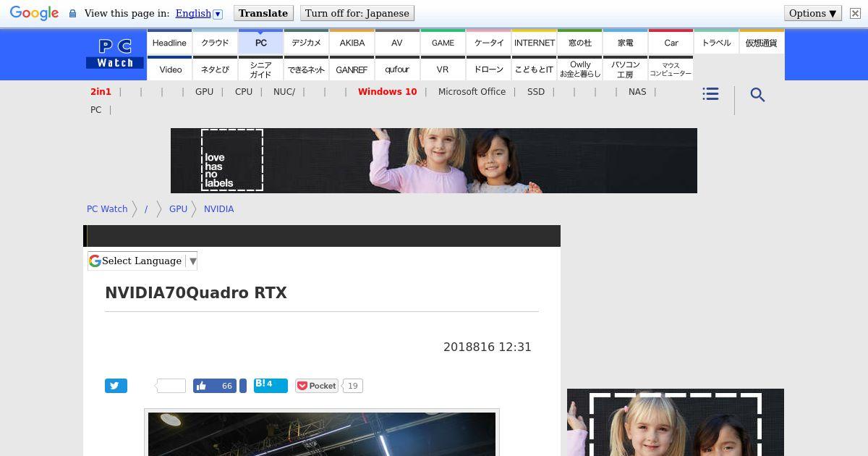This screenshot has width=868, height=456.
Task: Open the Select Language dropdown
Action: tap(142, 261)
